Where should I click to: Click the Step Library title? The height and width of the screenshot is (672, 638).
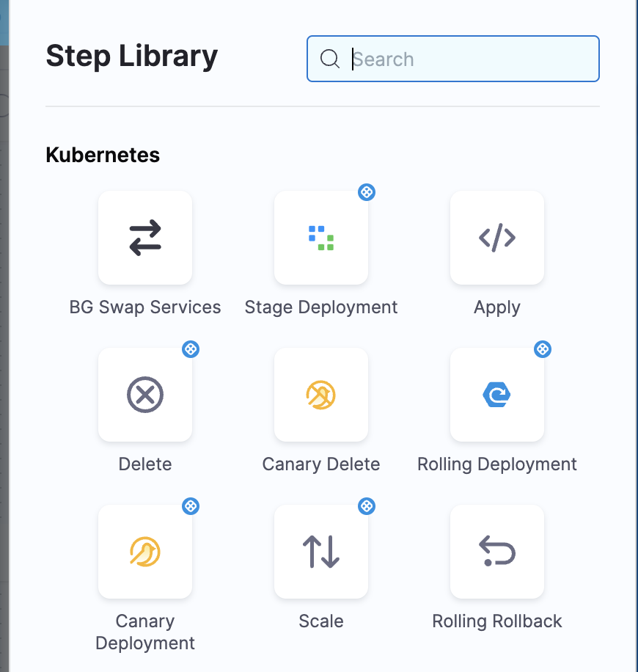132,56
